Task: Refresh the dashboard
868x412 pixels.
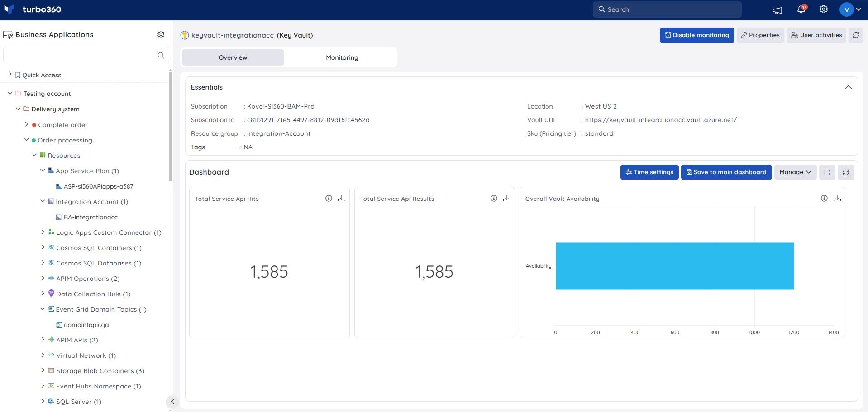Action: tap(846, 172)
